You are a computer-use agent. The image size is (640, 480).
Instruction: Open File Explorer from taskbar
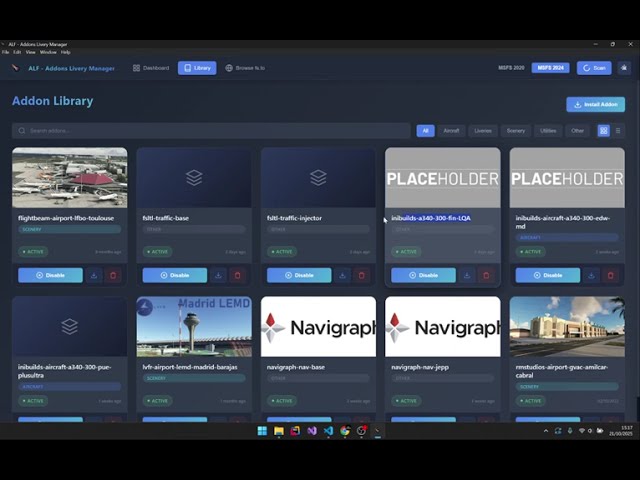point(279,431)
